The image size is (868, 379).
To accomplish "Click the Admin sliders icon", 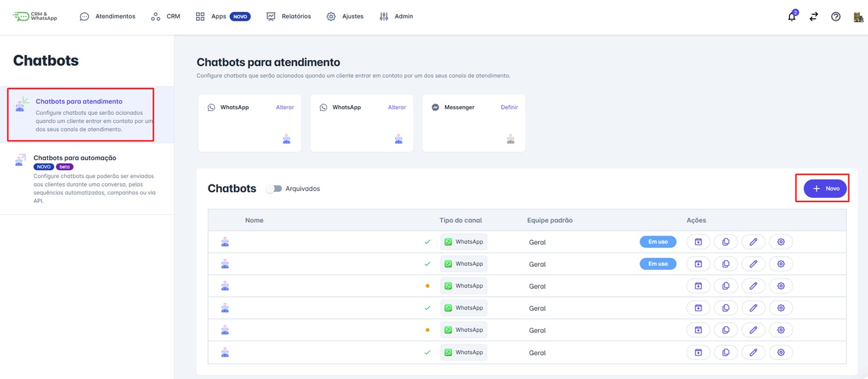I will [383, 16].
